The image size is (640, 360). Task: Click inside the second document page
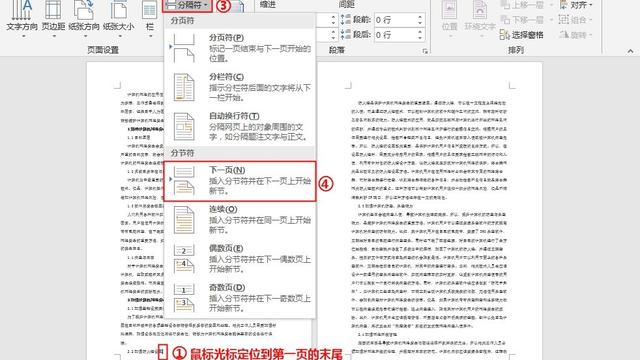pyautogui.click(x=430, y=211)
